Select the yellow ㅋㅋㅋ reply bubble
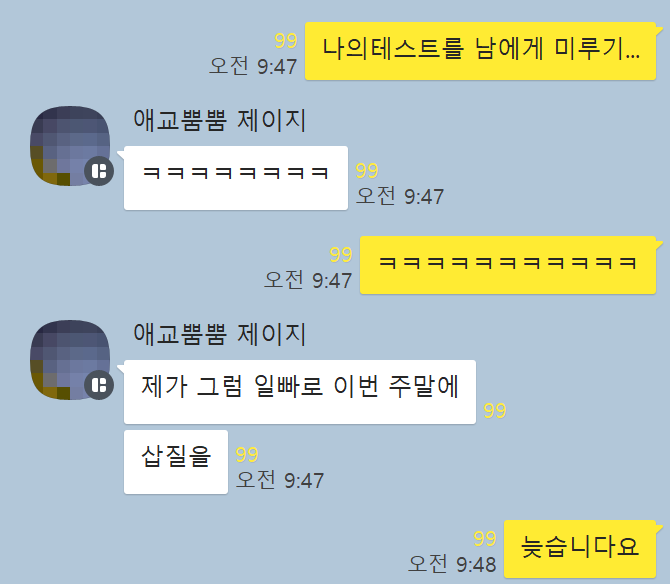The image size is (670, 584). [508, 265]
